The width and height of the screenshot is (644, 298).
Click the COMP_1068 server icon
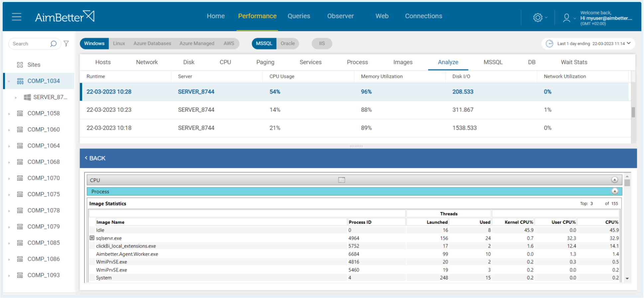click(20, 162)
